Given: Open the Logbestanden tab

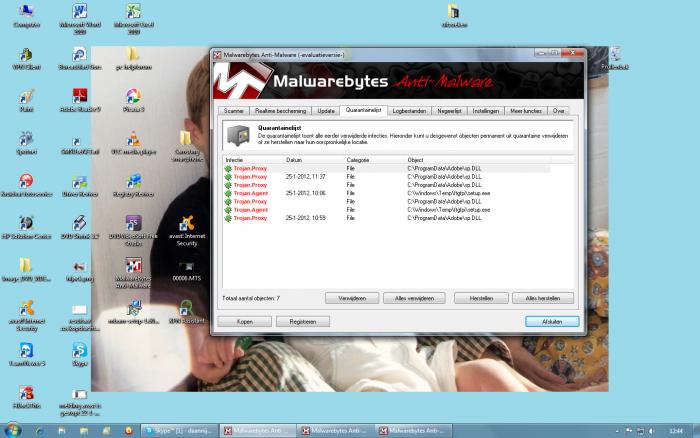Looking at the screenshot, I should tap(409, 111).
